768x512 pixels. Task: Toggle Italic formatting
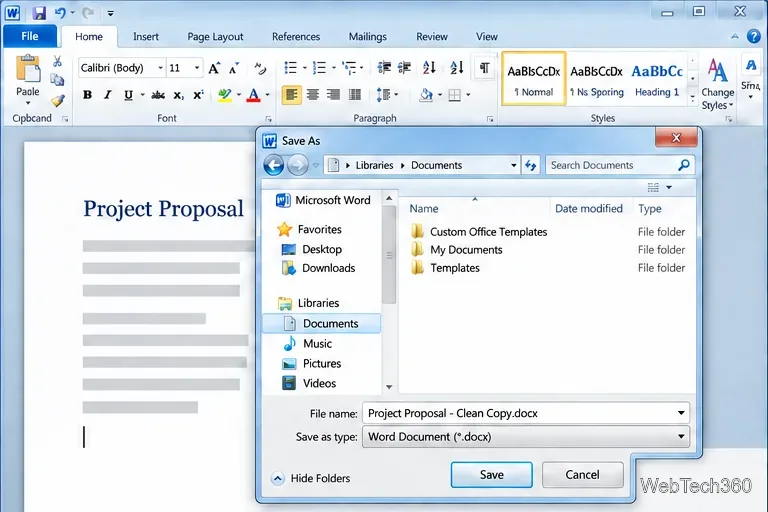(108, 95)
